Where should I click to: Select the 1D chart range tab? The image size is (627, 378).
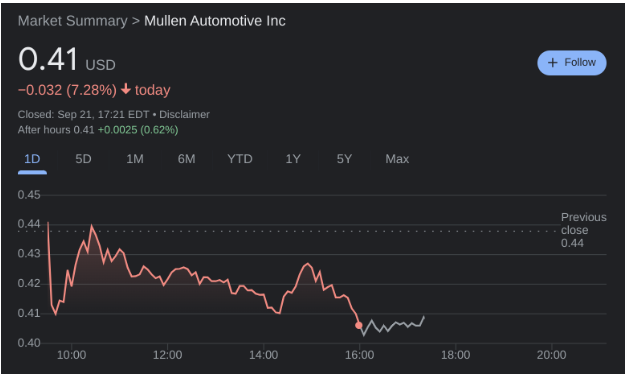(x=32, y=159)
